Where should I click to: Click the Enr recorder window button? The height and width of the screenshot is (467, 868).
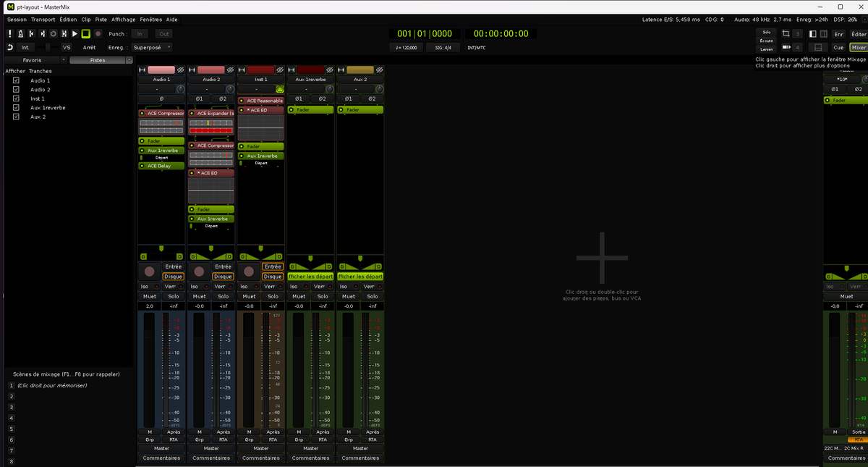[838, 33]
